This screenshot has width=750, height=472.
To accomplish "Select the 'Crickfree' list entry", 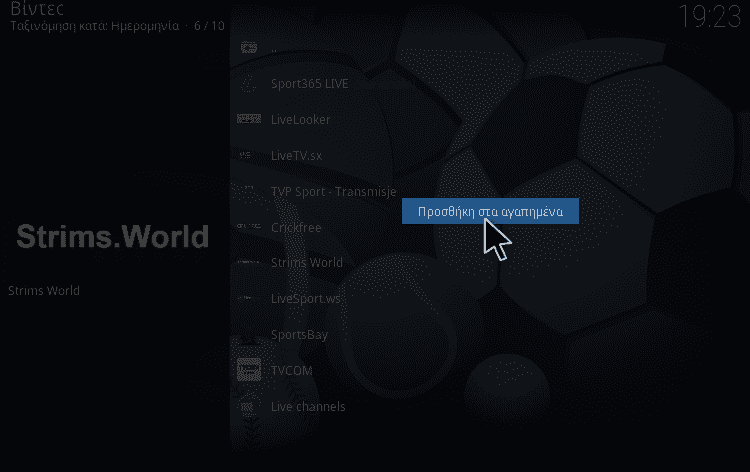I will point(296,227).
